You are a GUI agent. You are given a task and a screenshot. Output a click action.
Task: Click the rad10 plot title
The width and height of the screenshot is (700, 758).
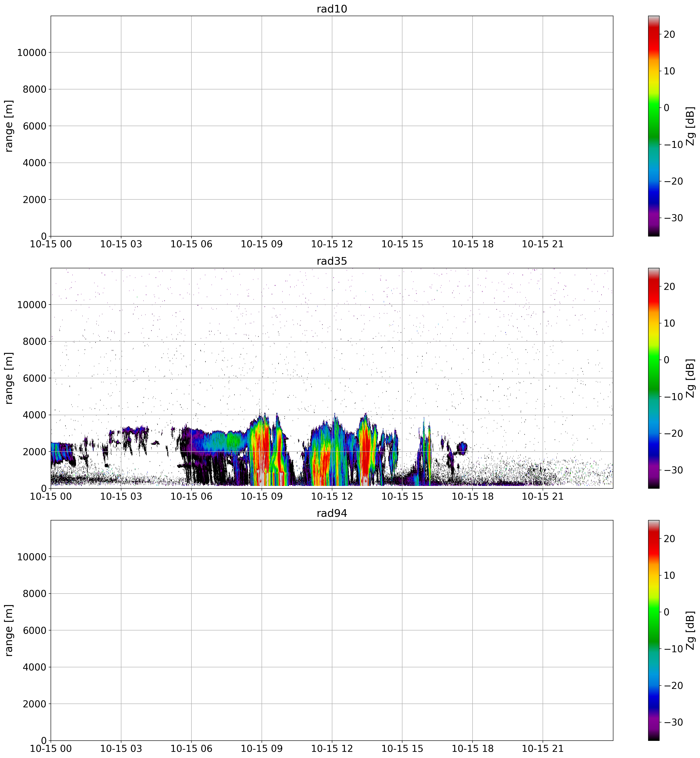[332, 9]
